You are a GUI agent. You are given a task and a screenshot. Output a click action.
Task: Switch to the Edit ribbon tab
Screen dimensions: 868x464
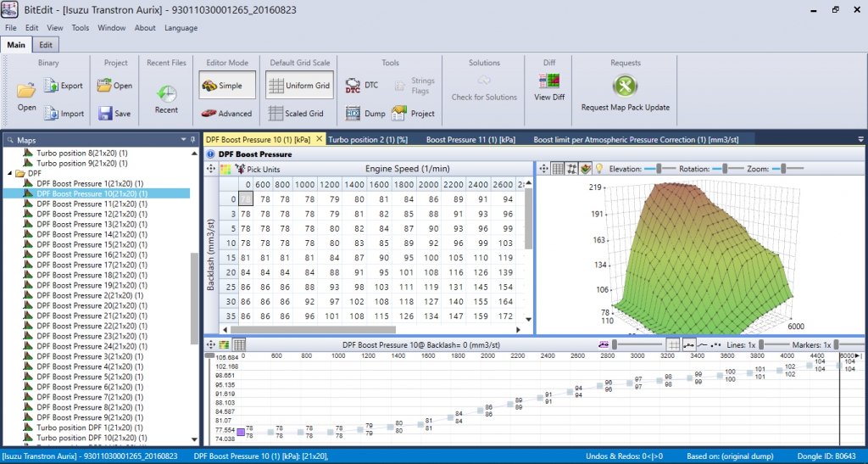[46, 45]
